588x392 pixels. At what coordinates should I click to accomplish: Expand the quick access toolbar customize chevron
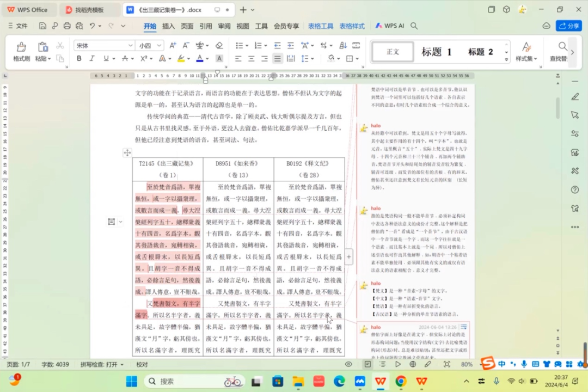[123, 26]
